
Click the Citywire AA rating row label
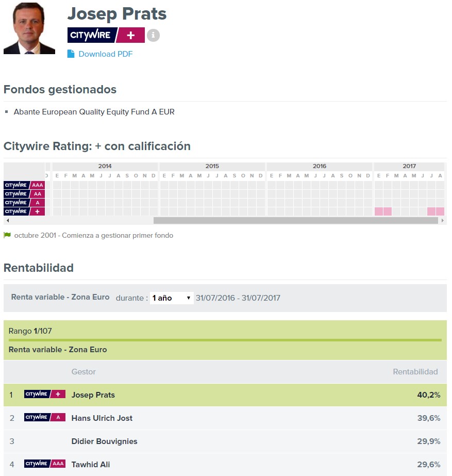24,194
